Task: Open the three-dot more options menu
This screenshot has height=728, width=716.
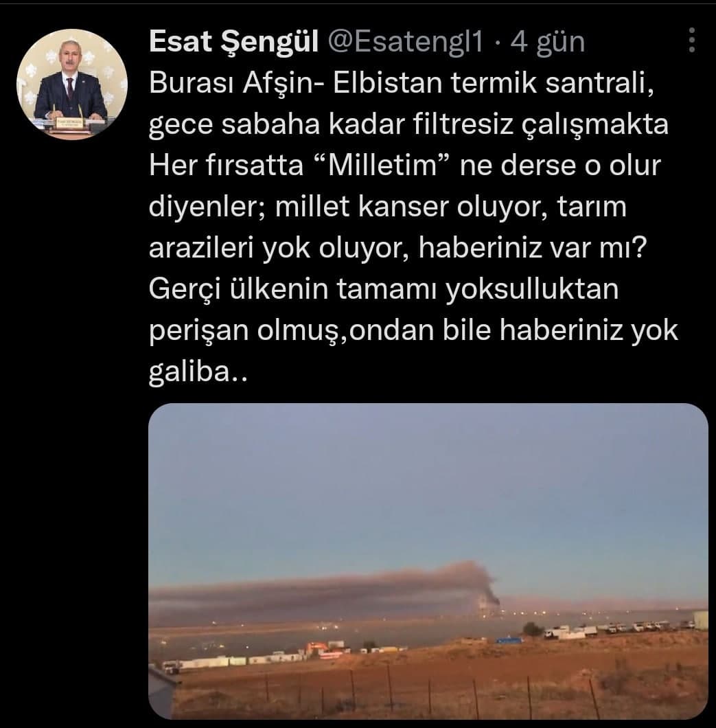Action: (691, 40)
